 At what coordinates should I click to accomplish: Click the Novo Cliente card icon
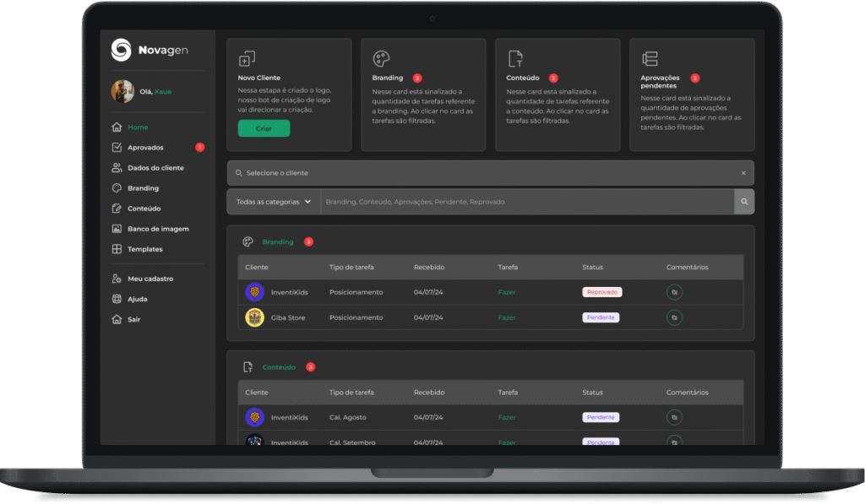tap(247, 58)
